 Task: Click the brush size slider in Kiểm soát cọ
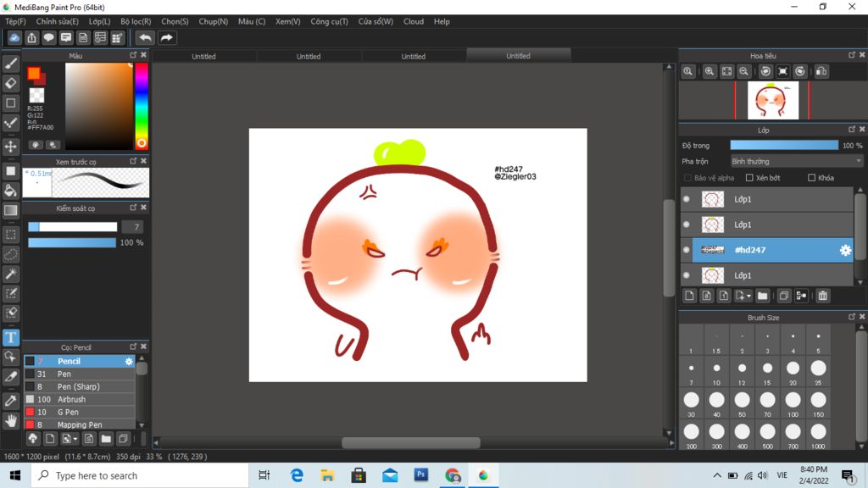pyautogui.click(x=73, y=227)
